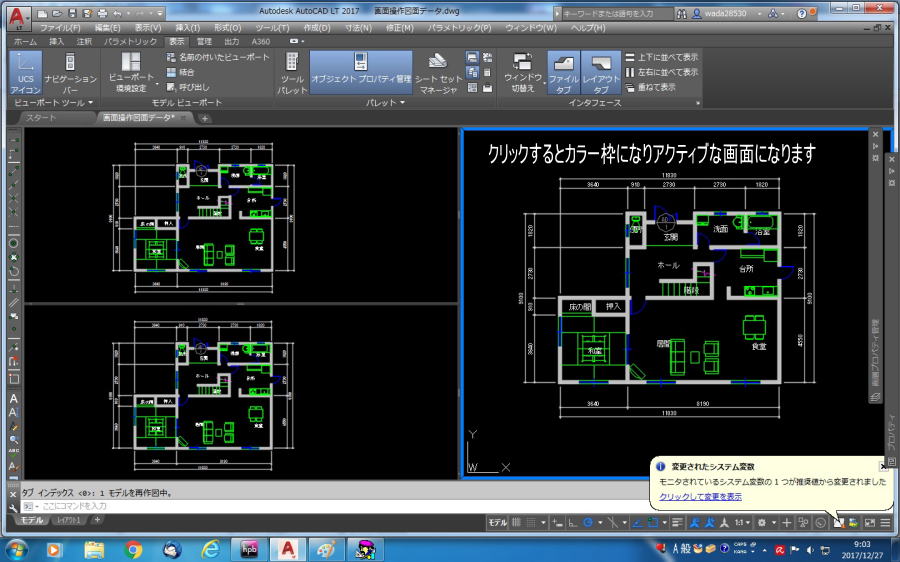Open the インタフェース panel dialog launcher arrow
The width and height of the screenshot is (900, 562).
click(698, 103)
